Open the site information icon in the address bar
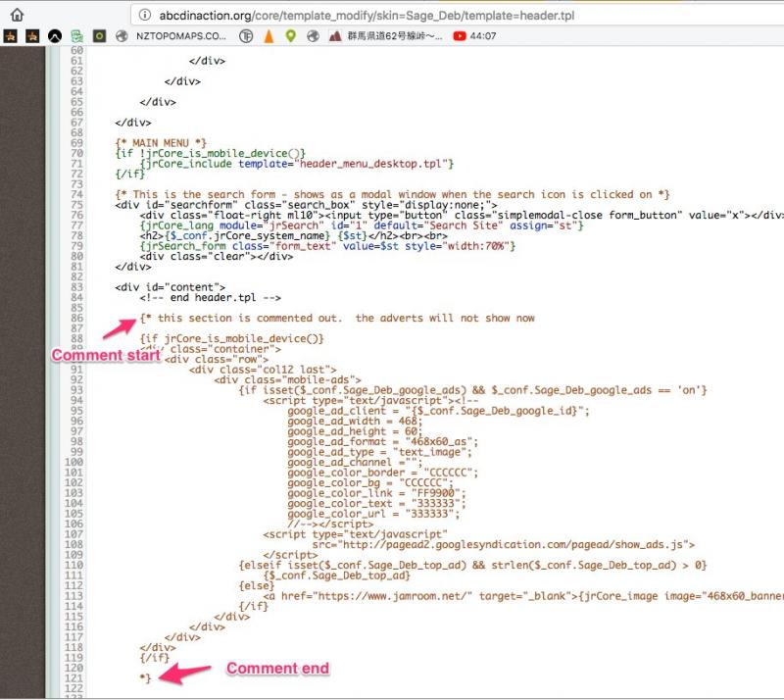784x700 pixels. coord(144,15)
